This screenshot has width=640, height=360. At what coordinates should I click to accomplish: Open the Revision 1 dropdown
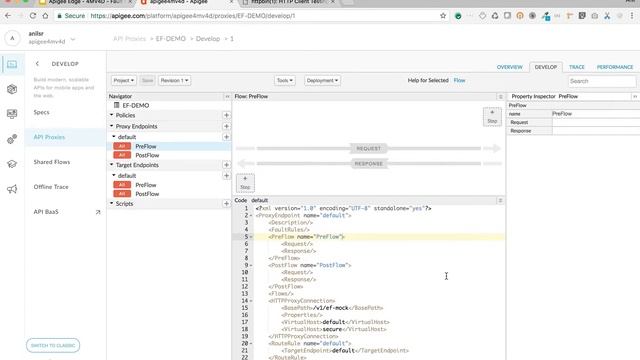[174, 80]
